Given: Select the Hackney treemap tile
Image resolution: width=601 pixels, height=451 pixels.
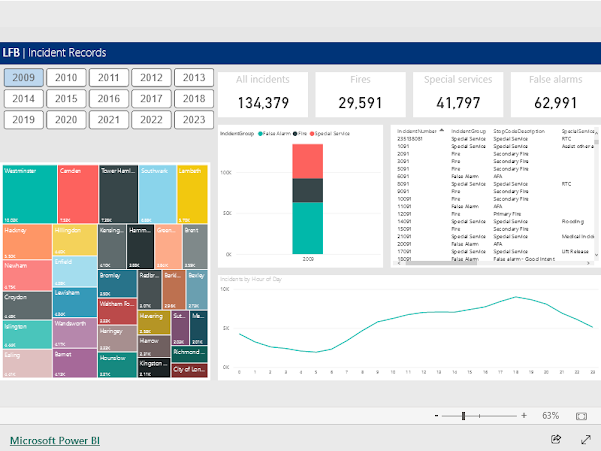Looking at the screenshot, I should (27, 242).
